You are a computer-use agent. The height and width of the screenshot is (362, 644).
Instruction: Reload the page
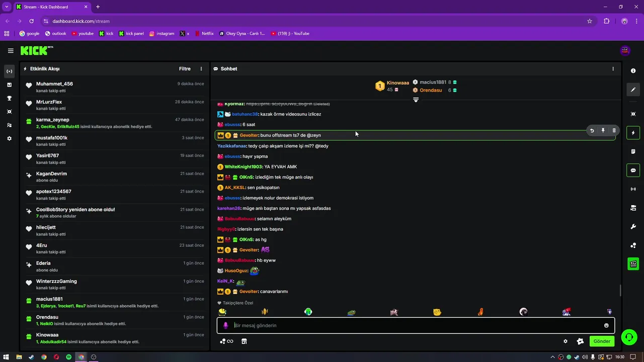coord(31,21)
